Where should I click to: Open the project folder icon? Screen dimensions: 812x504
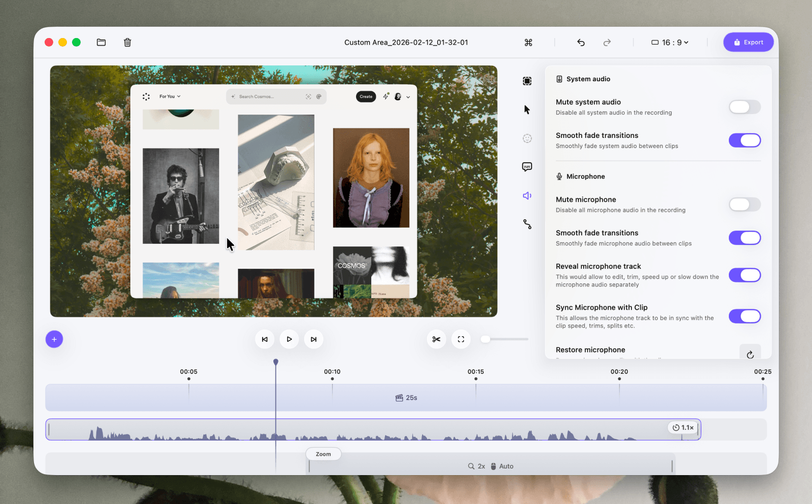click(101, 43)
